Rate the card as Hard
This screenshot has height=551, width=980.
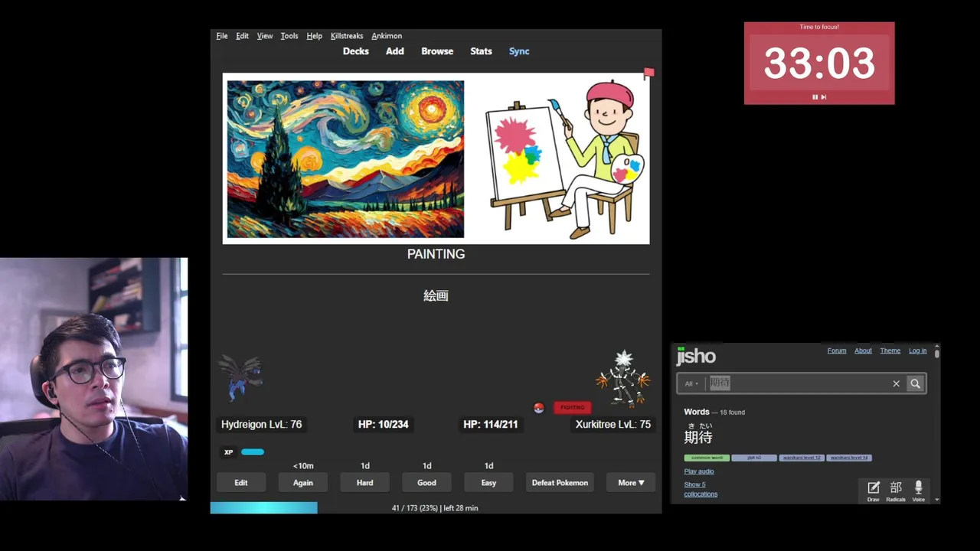pyautogui.click(x=365, y=483)
